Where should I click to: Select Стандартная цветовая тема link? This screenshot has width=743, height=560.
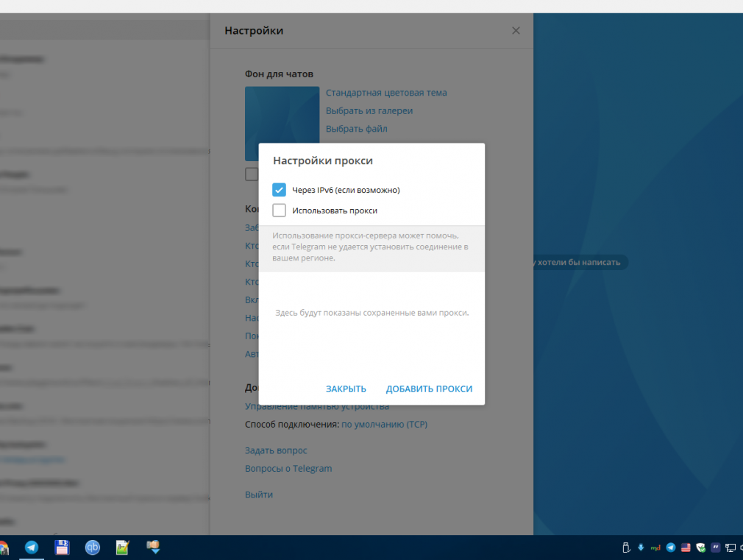(x=386, y=93)
